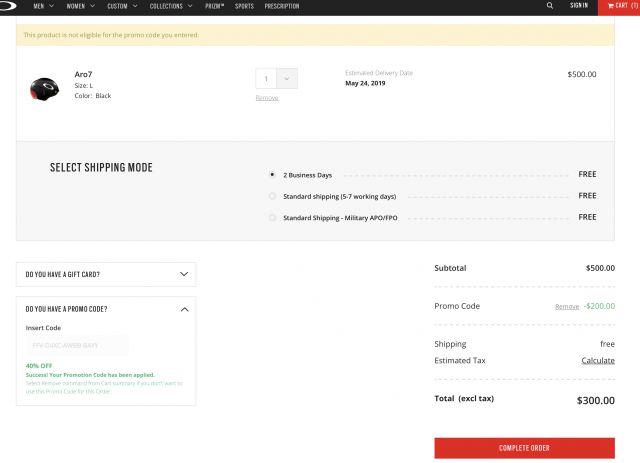Open the Prizm menu item
This screenshot has width=640, height=463.
point(215,6)
